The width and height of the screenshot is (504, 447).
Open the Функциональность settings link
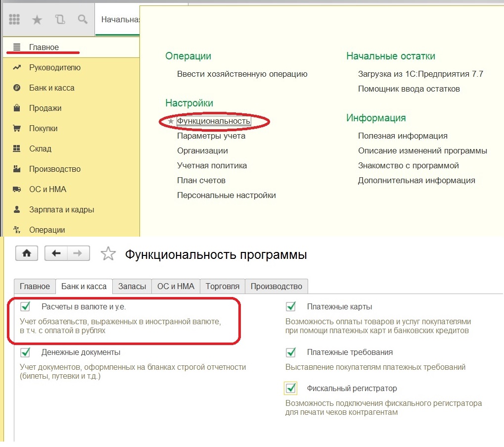tap(214, 121)
